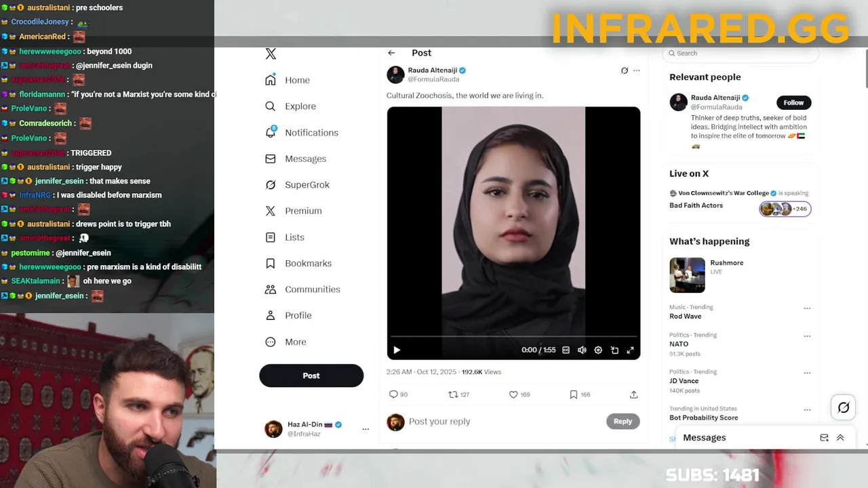Click Haz Al-Din profile avatar
Viewport: 868px width, 488px height.
click(273, 429)
